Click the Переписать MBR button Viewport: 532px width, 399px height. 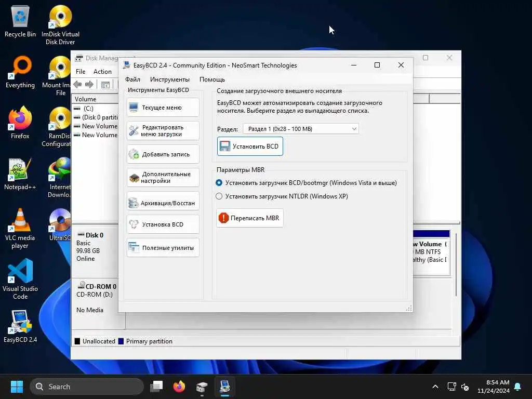pyautogui.click(x=250, y=218)
